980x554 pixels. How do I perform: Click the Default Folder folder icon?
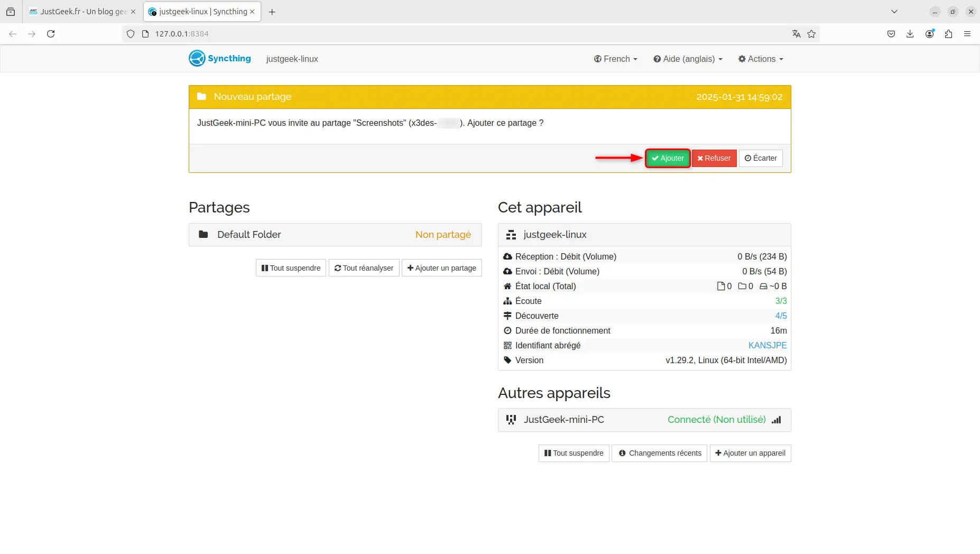pos(203,234)
